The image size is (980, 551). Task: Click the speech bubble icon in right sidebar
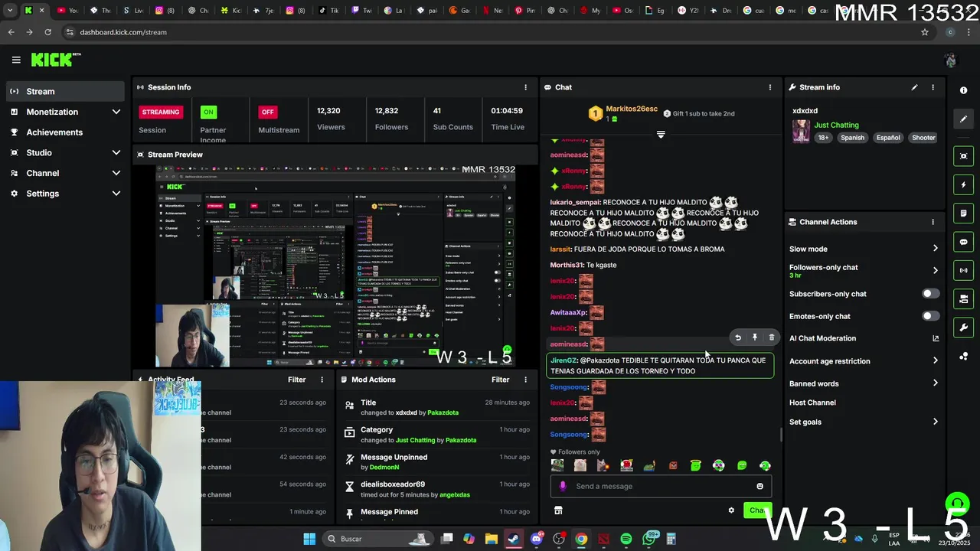963,242
